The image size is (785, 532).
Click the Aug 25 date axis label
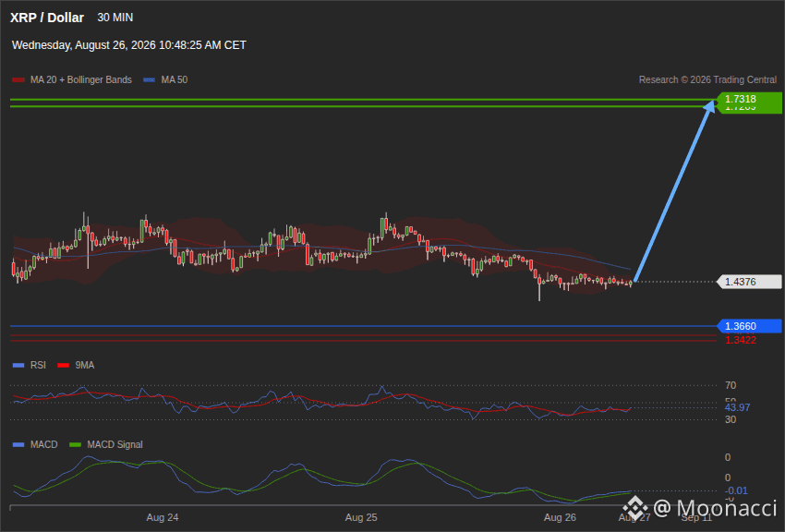[x=361, y=517]
